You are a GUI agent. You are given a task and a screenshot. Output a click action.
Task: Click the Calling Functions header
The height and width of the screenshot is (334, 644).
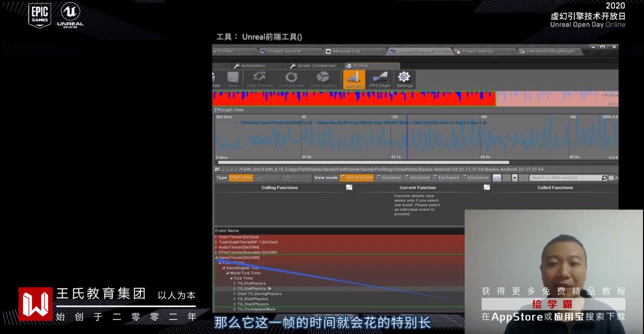tap(280, 188)
